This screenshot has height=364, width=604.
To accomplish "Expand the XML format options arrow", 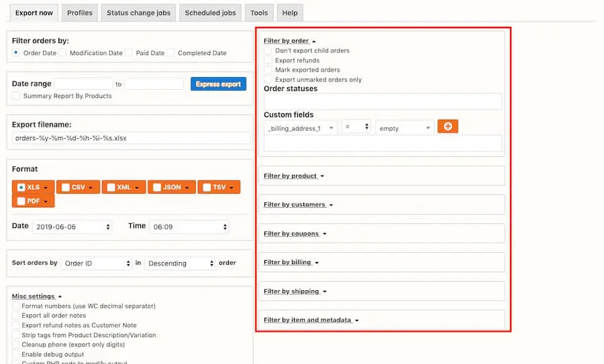I will tap(137, 188).
